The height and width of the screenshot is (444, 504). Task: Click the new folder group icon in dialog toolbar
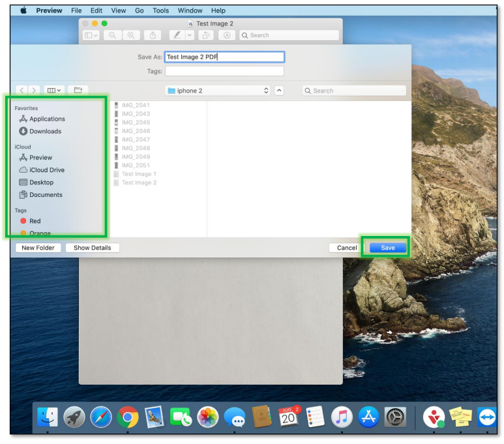78,91
